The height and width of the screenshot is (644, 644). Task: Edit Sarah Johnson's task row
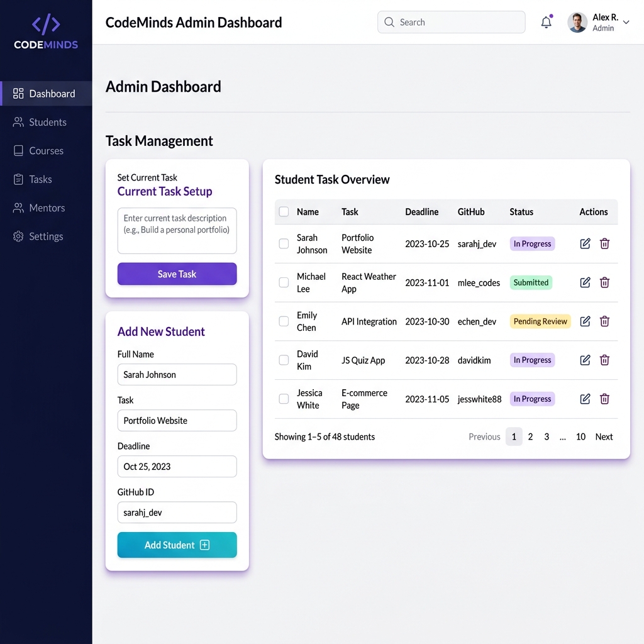coord(585,243)
